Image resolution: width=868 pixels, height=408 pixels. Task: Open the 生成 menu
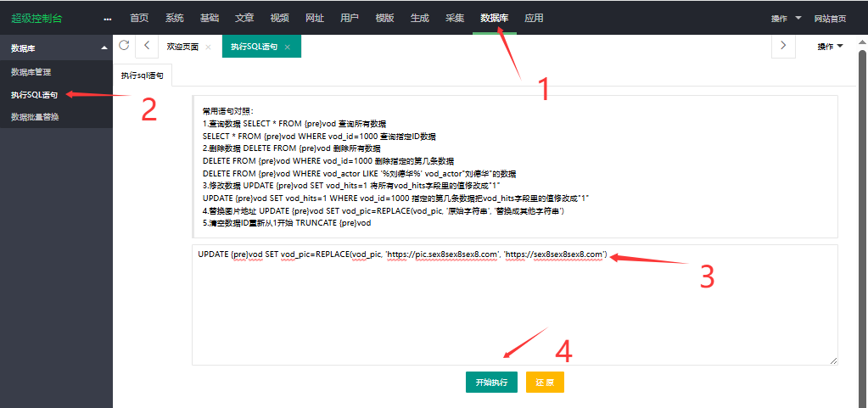pyautogui.click(x=420, y=18)
